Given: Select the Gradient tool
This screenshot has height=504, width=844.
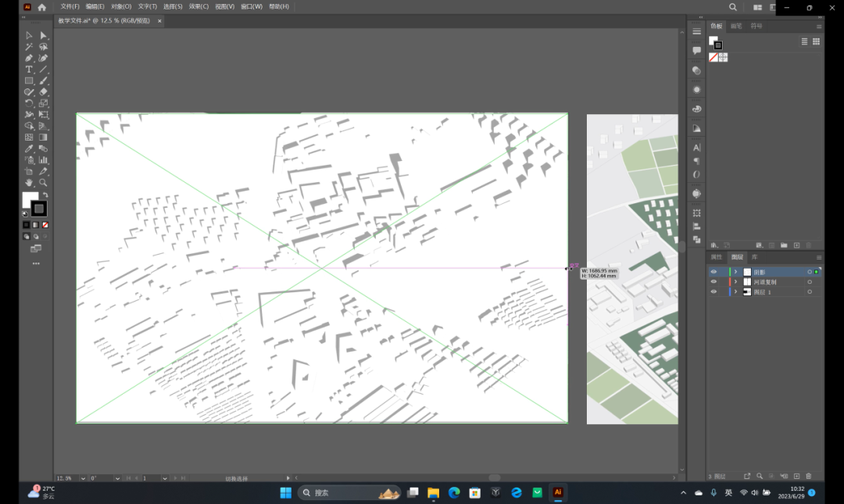Looking at the screenshot, I should pyautogui.click(x=44, y=138).
